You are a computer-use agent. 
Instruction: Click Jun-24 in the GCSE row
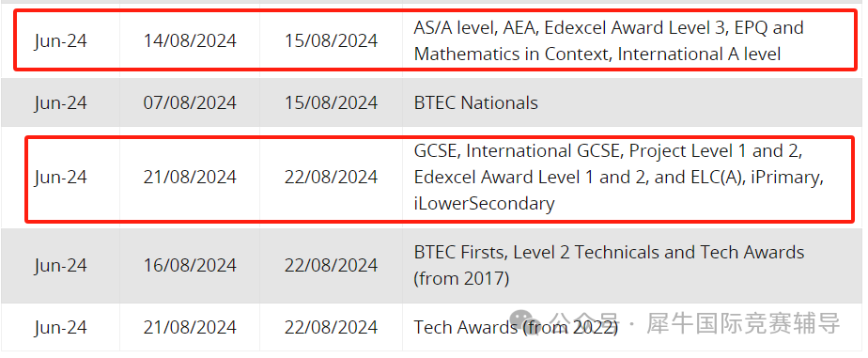click(60, 177)
